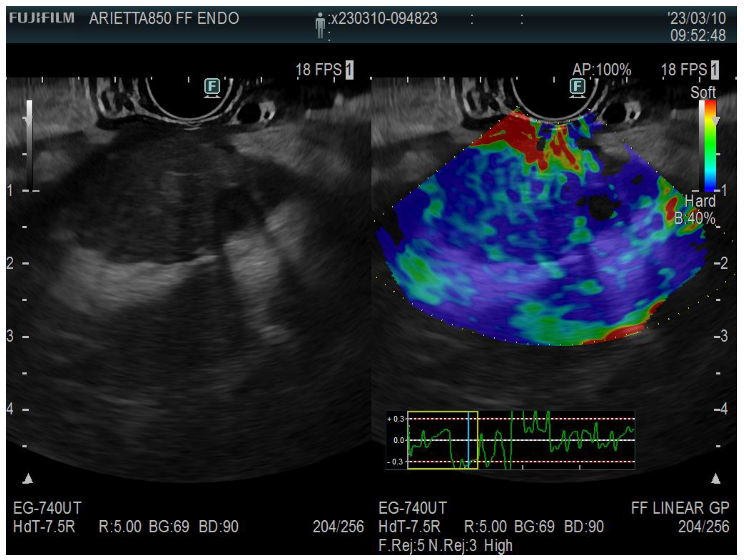Click the cyan cursor in the strain graph
Image resolution: width=744 pixels, height=560 pixels.
468,441
